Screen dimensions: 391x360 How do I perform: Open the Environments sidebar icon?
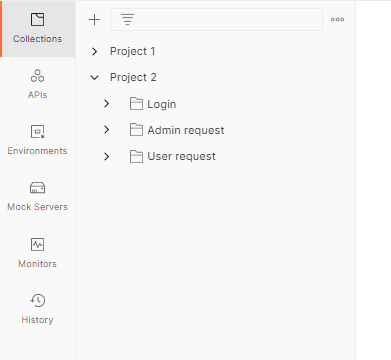coord(37,132)
